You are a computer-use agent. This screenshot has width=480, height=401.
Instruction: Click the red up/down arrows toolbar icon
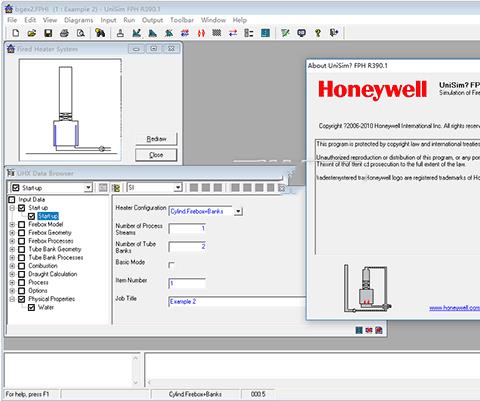pyautogui.click(x=201, y=33)
